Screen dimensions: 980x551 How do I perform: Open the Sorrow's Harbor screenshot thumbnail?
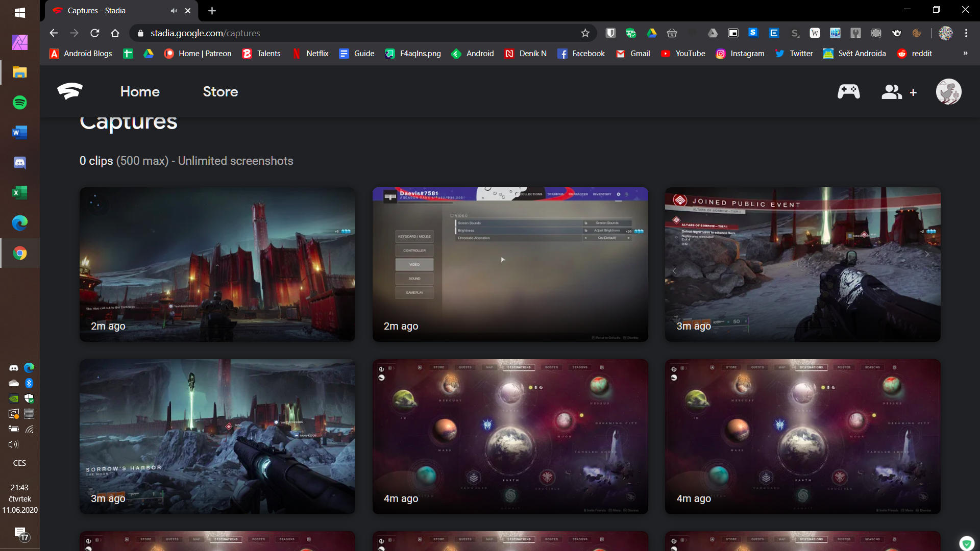coord(217,436)
